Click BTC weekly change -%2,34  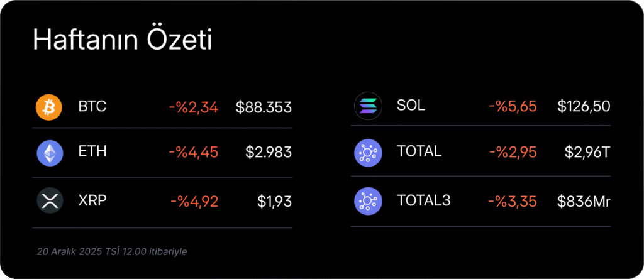(193, 107)
